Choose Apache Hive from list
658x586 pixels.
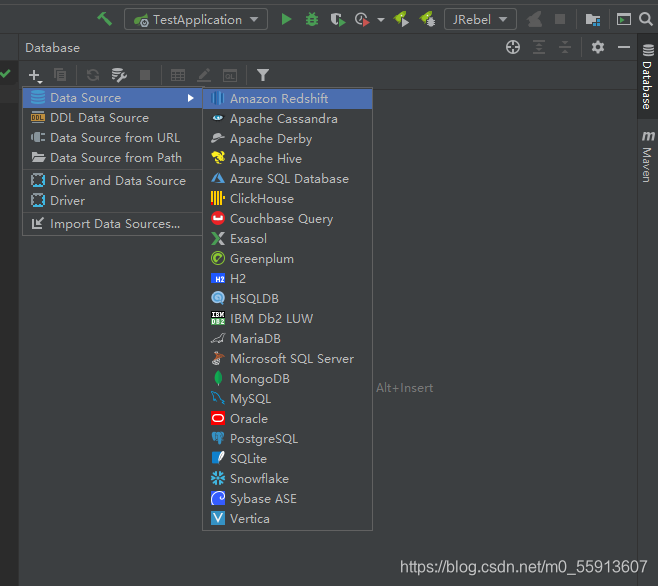coord(287,159)
